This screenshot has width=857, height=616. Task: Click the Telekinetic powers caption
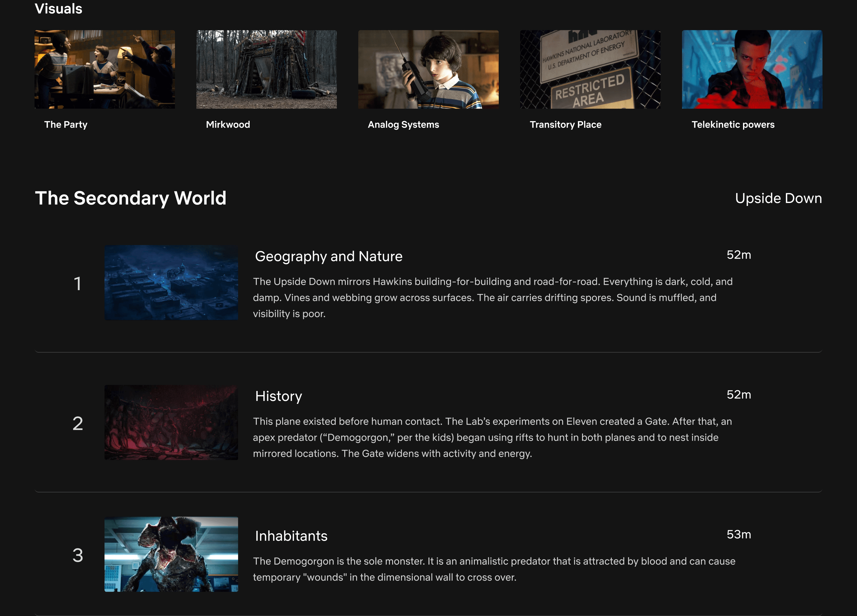tap(733, 125)
